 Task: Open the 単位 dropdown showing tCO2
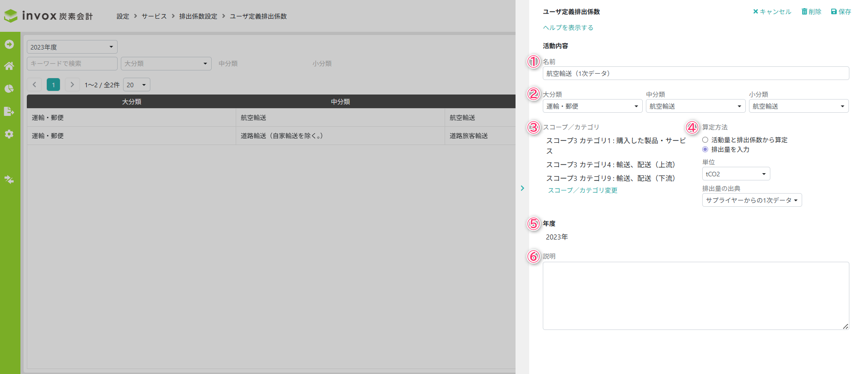(736, 174)
